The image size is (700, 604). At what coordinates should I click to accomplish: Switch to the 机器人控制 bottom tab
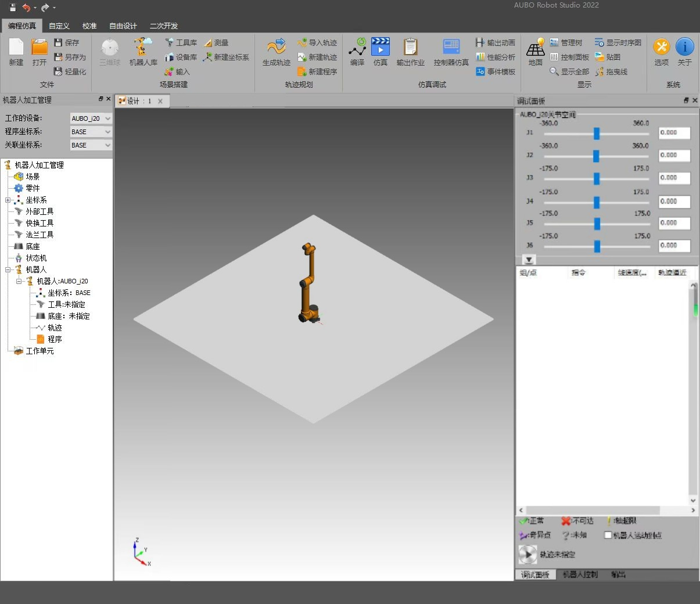[580, 574]
